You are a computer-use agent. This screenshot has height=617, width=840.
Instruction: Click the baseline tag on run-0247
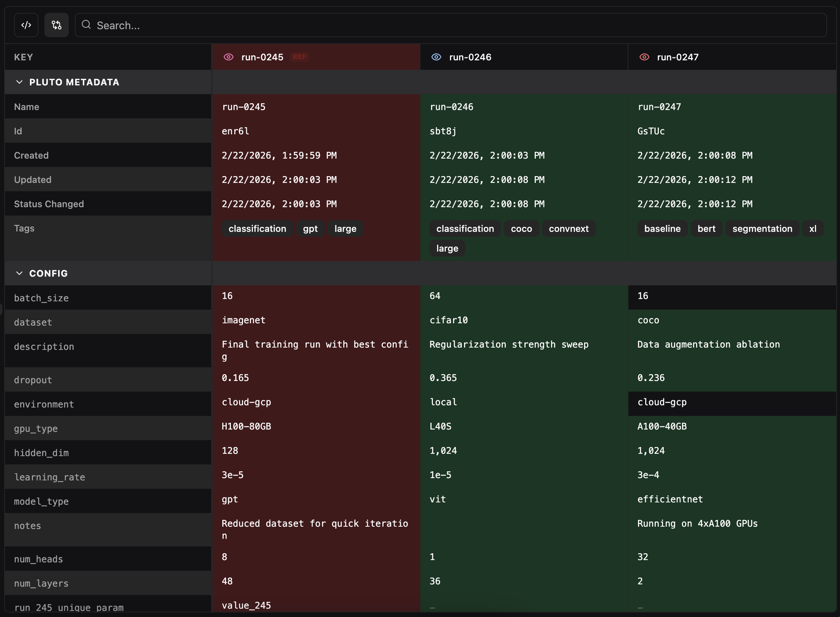click(x=662, y=228)
